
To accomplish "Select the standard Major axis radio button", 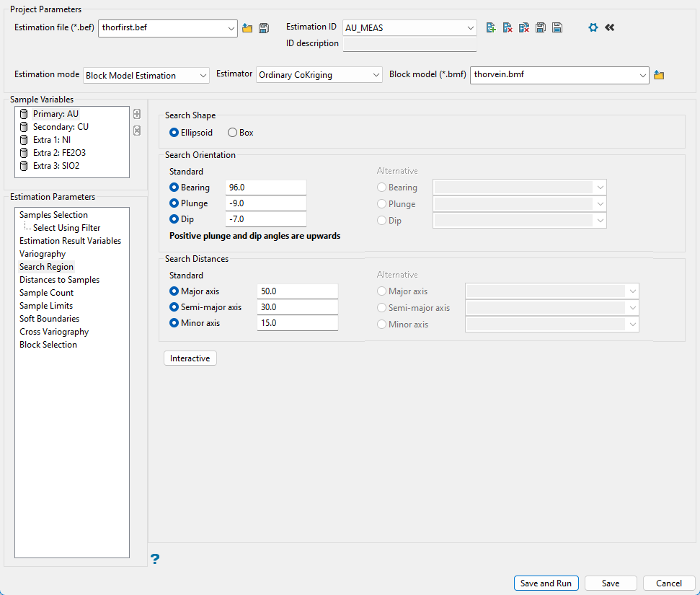I will (x=174, y=291).
